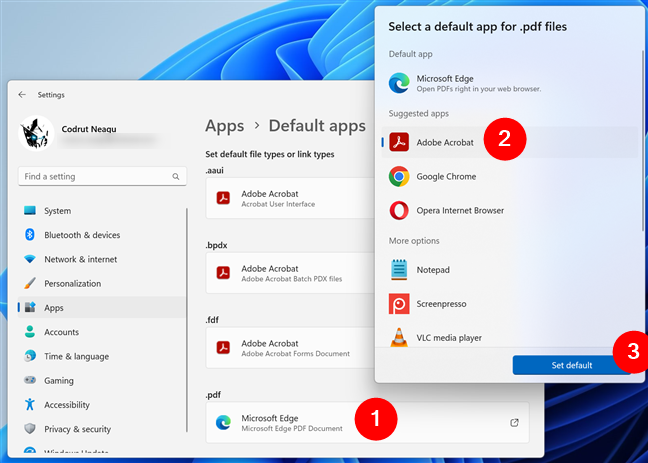Click the Accessibility figure icon
Viewport: 648px width, 463px height.
(x=30, y=404)
